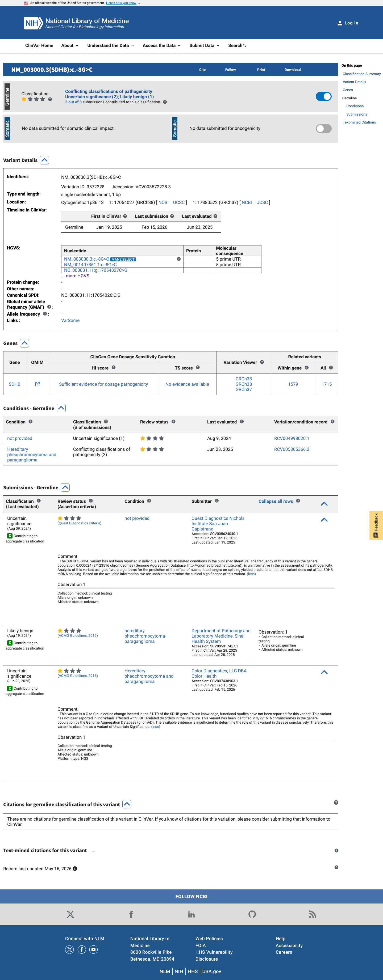Toggle on the Somatic classification switch
Viewport: 383px width, 980px height.
(324, 129)
